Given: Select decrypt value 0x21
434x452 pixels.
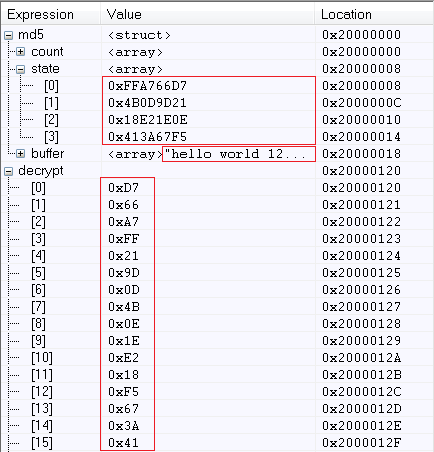Looking at the screenshot, I should coord(123,256).
